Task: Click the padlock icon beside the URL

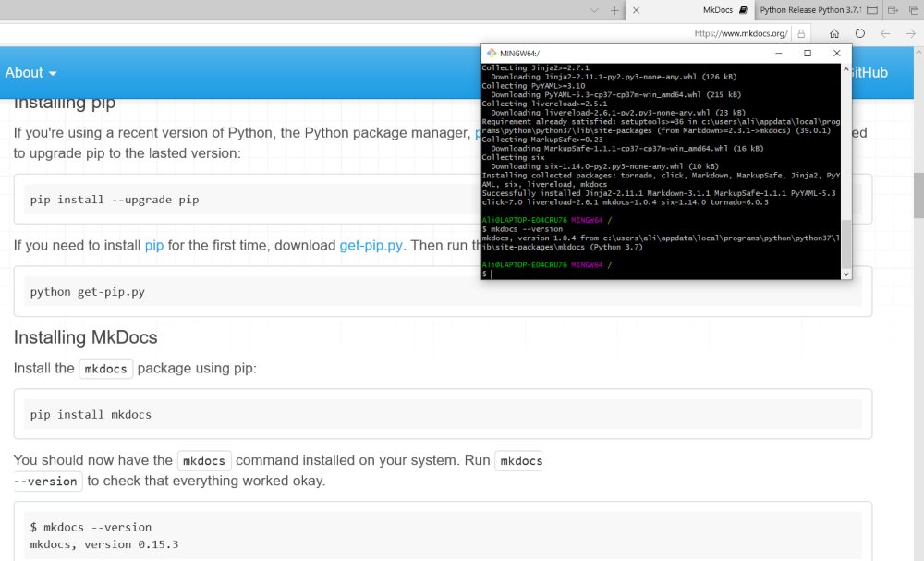Action: coord(802,33)
